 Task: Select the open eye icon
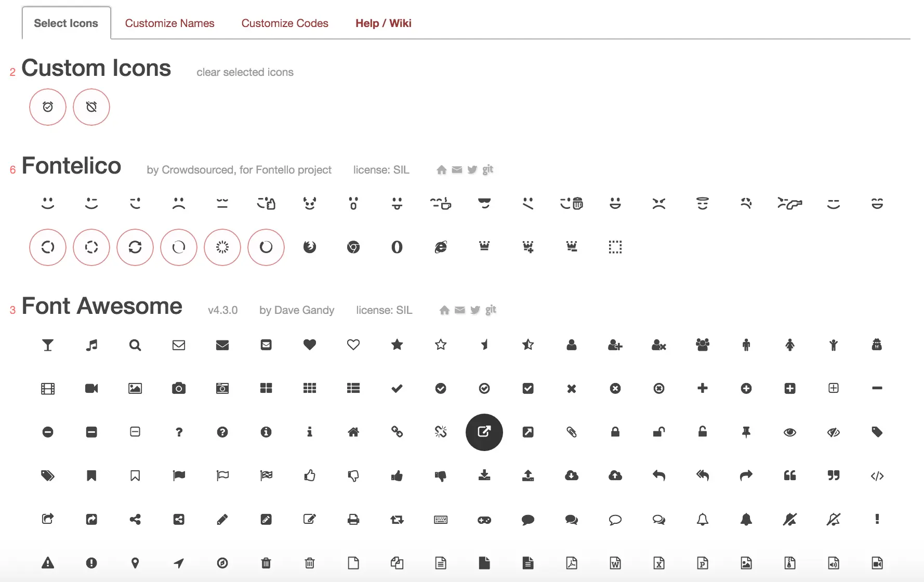[790, 432]
